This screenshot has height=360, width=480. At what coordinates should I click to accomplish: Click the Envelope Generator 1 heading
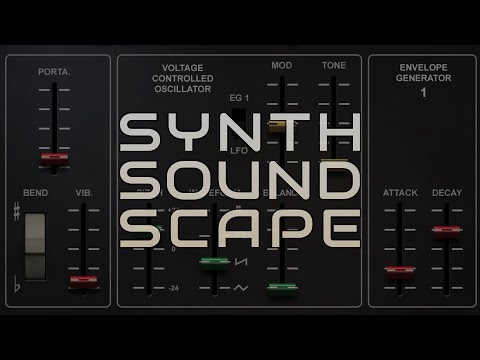[423, 81]
